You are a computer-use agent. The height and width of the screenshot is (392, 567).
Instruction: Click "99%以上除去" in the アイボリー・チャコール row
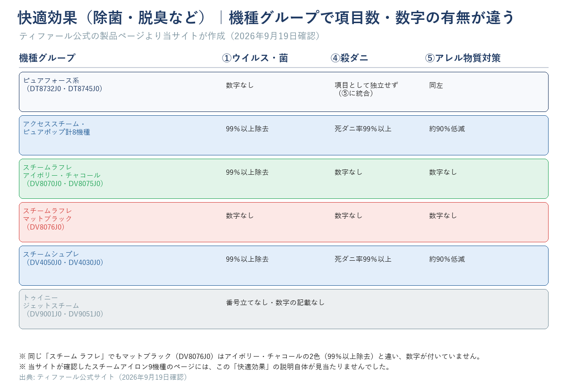[x=247, y=172]
